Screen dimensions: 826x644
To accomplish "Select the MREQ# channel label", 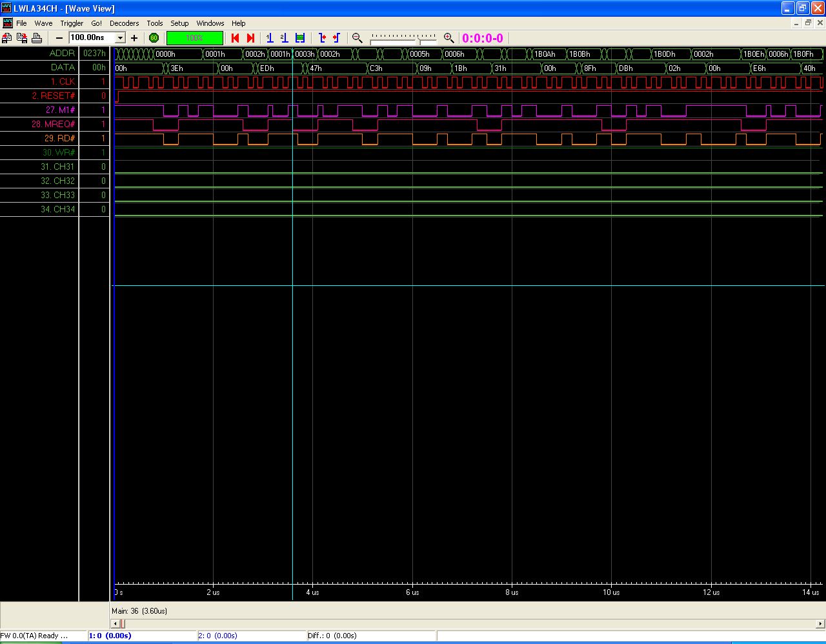I will (x=54, y=124).
